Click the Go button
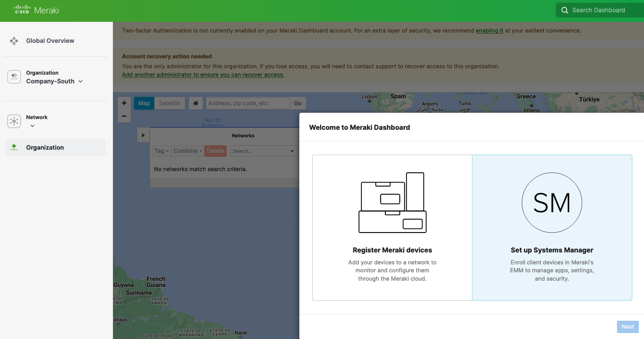 pyautogui.click(x=298, y=103)
